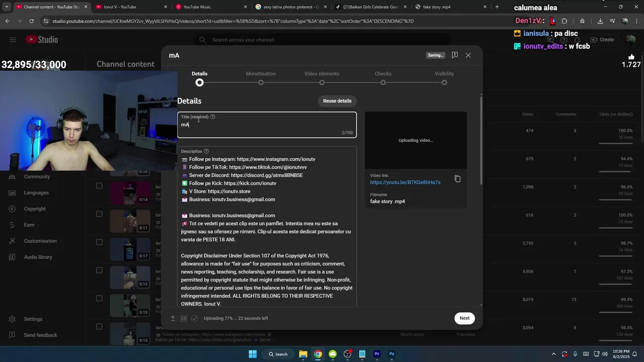
Task: Copy the video link with the copy icon
Action: point(457,179)
